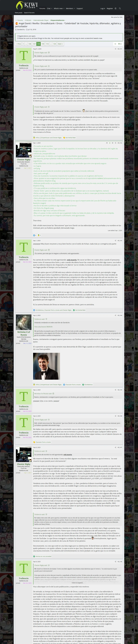This screenshot has height=644, width=138.
Task: Open Nicholas II of Russia username link
Action: 24,333
